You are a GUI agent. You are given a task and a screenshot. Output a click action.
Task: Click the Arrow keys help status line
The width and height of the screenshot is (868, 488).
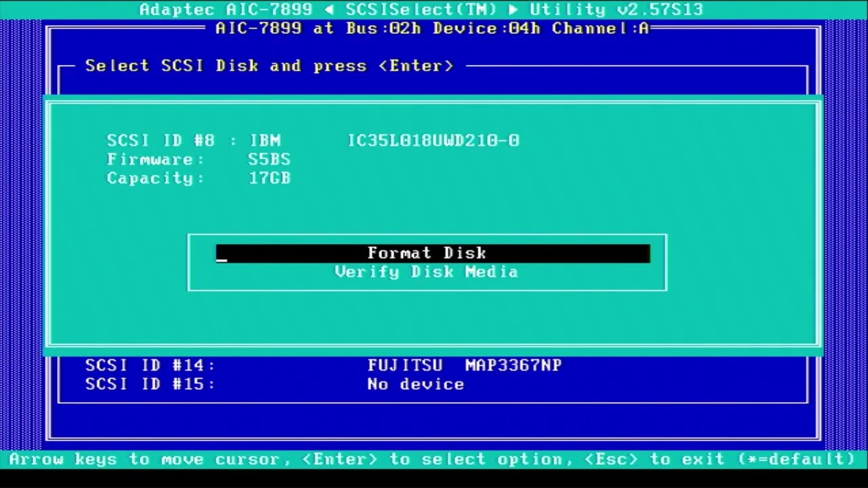click(433, 459)
